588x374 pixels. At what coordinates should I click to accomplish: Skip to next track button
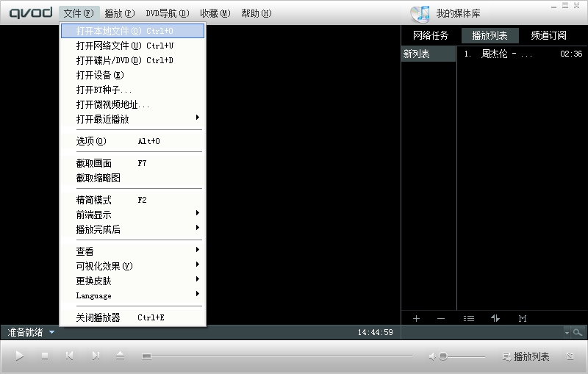96,356
